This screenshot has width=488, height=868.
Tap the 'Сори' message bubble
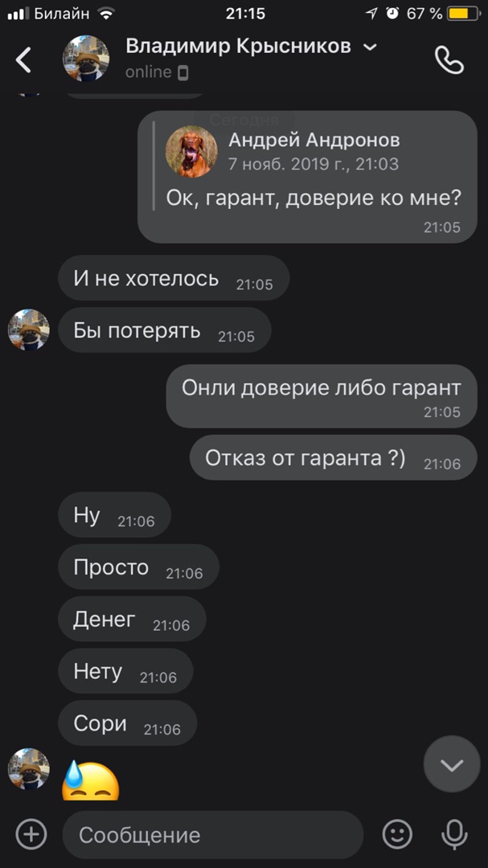[x=127, y=723]
